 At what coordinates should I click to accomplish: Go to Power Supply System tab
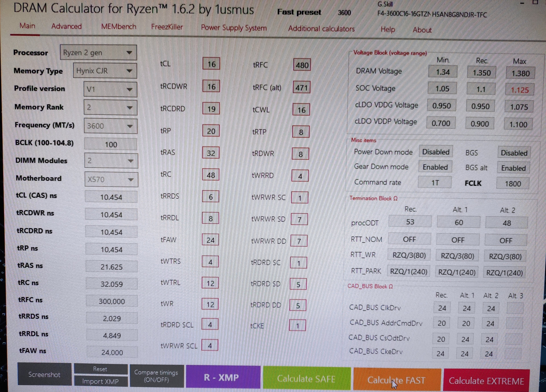tap(234, 28)
